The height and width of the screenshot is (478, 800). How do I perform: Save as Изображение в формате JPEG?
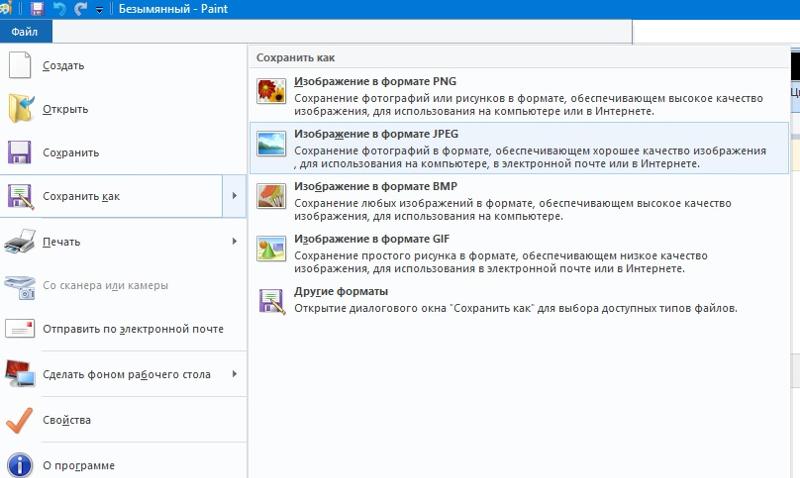point(519,148)
